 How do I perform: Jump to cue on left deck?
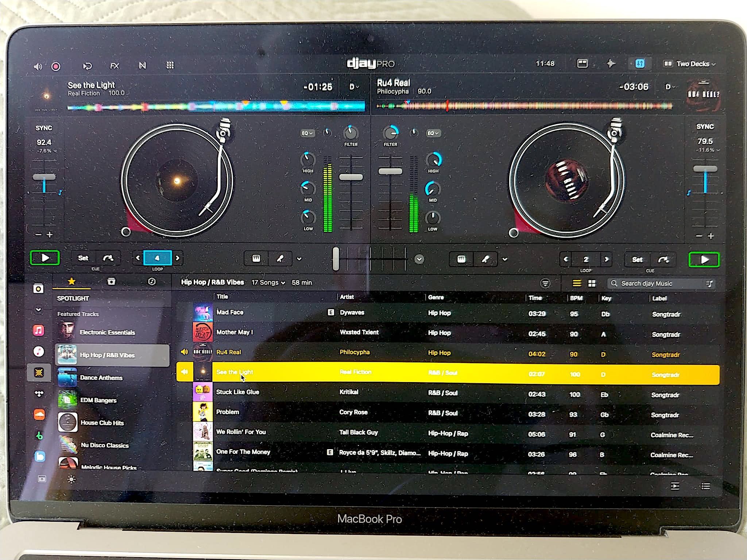(108, 258)
